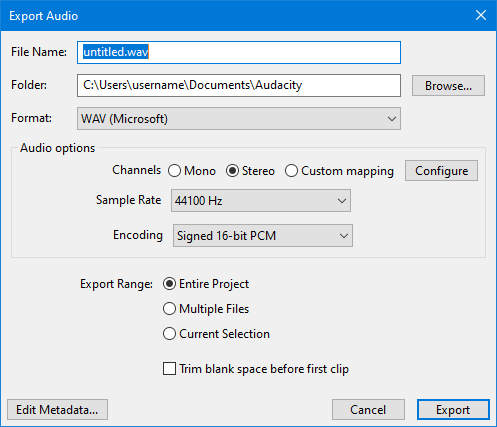Select Current Selection export range
Screen dimensions: 497x427
216,334
